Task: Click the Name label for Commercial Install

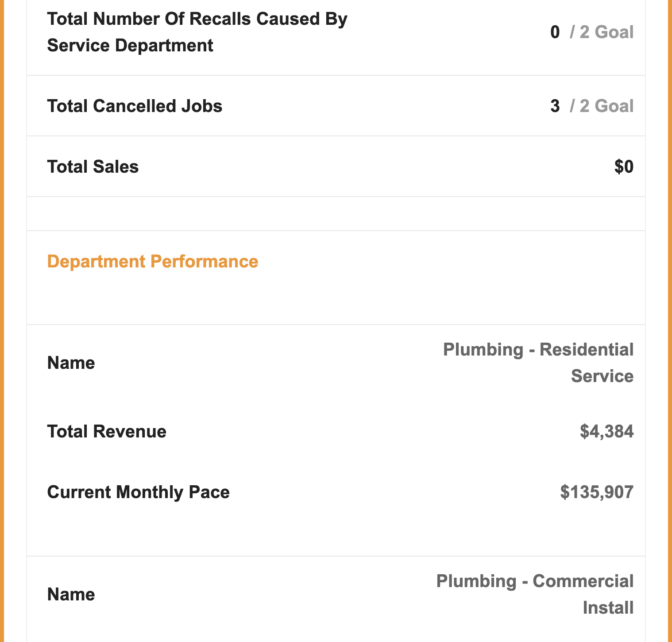Action: [71, 595]
